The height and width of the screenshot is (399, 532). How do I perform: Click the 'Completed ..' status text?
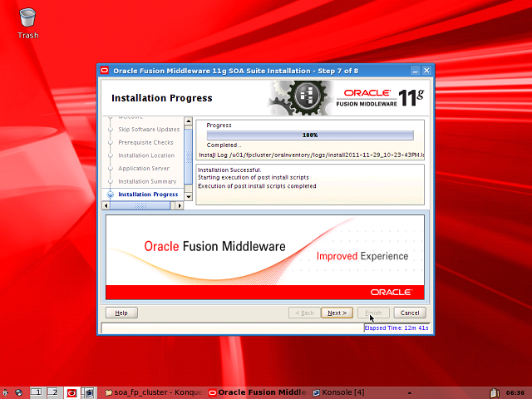coord(224,145)
